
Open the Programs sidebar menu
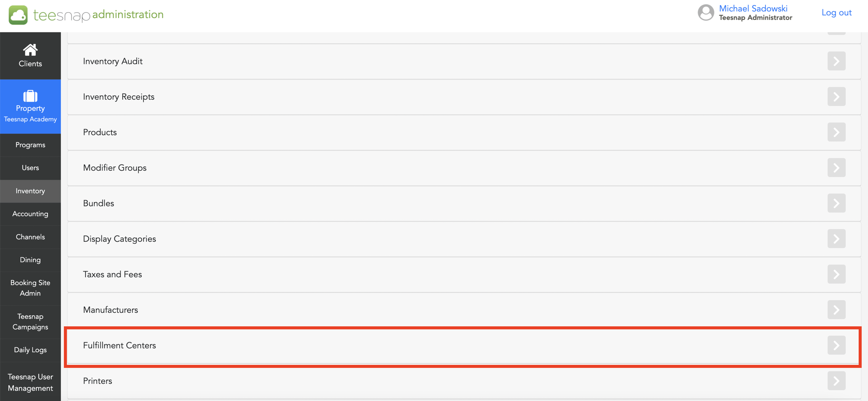click(30, 145)
